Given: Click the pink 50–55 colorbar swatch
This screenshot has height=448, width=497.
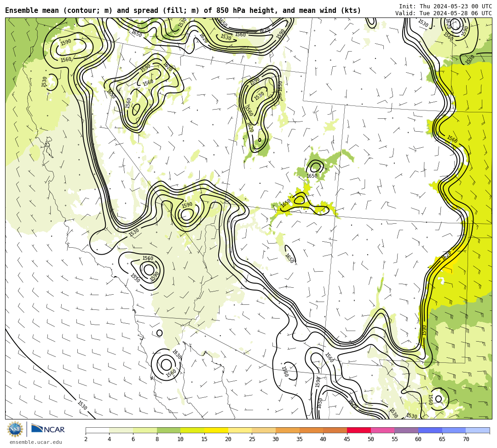Looking at the screenshot, I should click(x=382, y=430).
